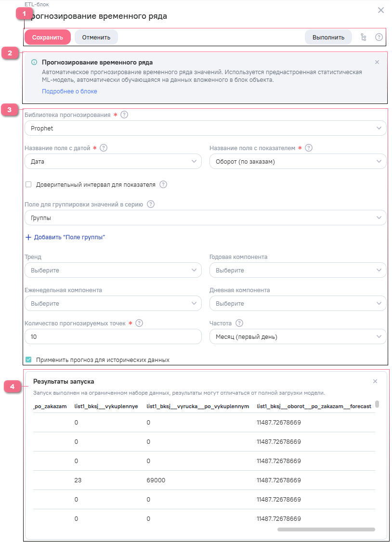
Task: Click the Количество прогнозируемых точек input field
Action: [x=113, y=337]
